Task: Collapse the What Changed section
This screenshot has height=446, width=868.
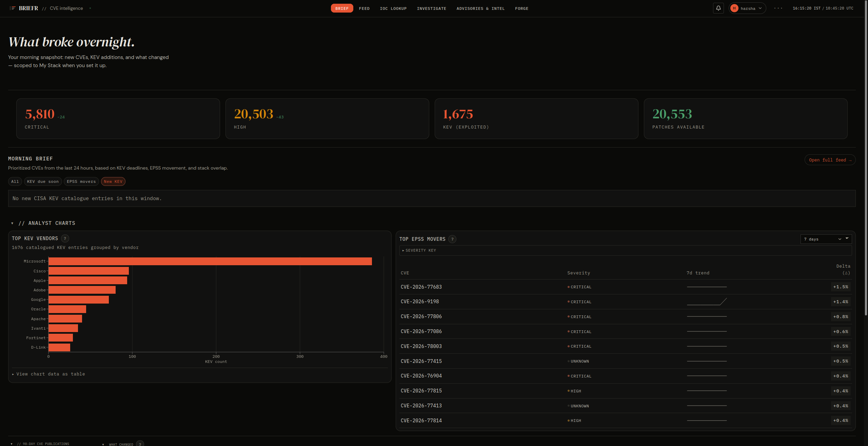Action: click(118, 444)
